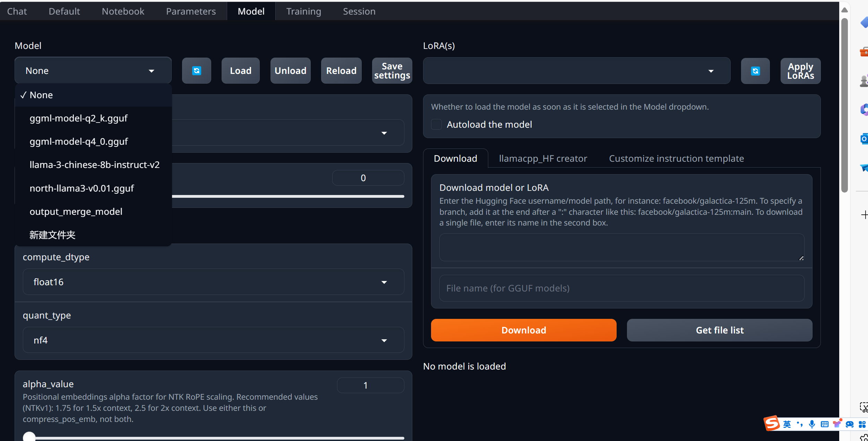868x441 pixels.
Task: Toggle Sogou English/Chinese language mode
Action: pyautogui.click(x=787, y=424)
